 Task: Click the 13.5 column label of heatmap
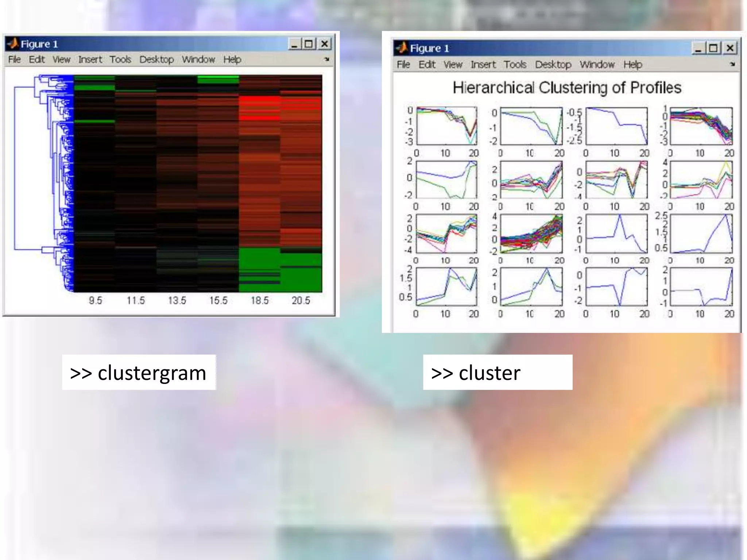pos(177,300)
